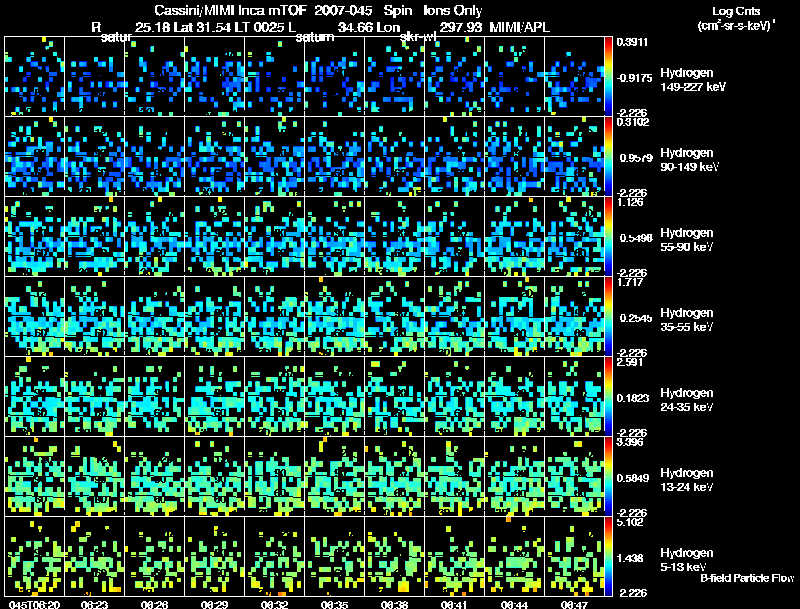Click the '06:35' time axis label
Image resolution: width=800 pixels, height=609 pixels.
(335, 604)
